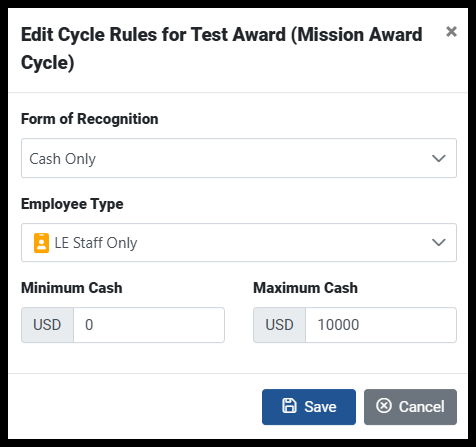Image resolution: width=476 pixels, height=447 pixels.
Task: Save the cycle rules
Action: point(309,407)
